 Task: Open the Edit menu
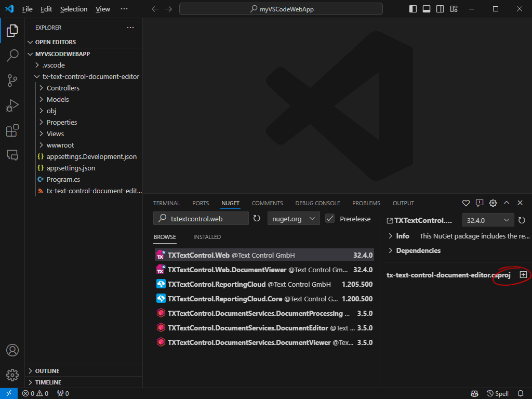pos(46,9)
